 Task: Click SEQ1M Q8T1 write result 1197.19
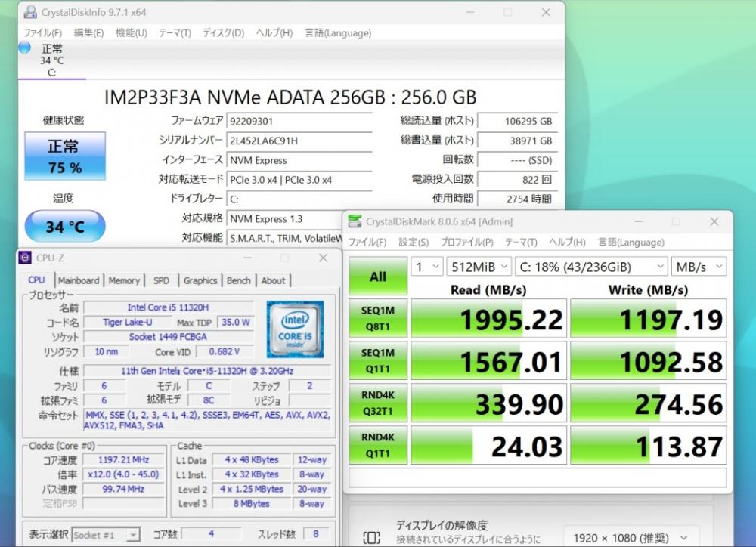(x=649, y=318)
